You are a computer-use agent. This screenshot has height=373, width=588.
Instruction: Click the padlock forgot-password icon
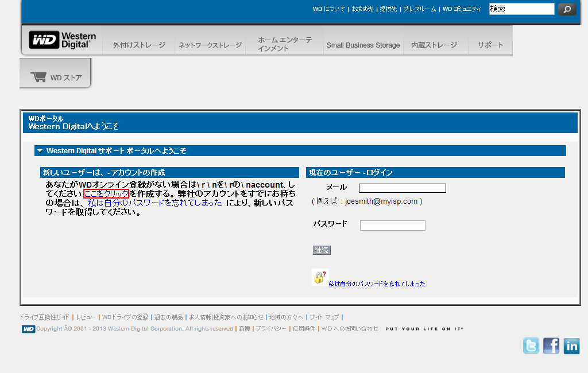point(320,277)
